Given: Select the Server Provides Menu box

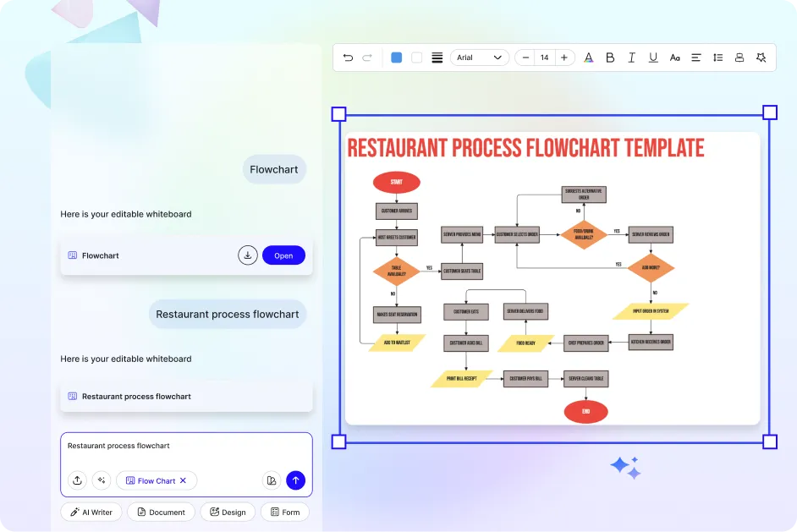Looking at the screenshot, I should click(x=462, y=234).
